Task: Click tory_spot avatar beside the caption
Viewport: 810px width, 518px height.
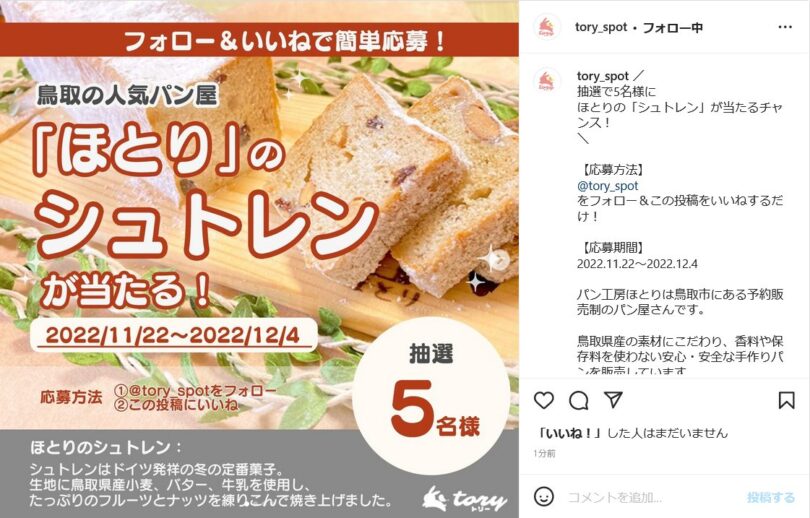Action: pos(547,81)
